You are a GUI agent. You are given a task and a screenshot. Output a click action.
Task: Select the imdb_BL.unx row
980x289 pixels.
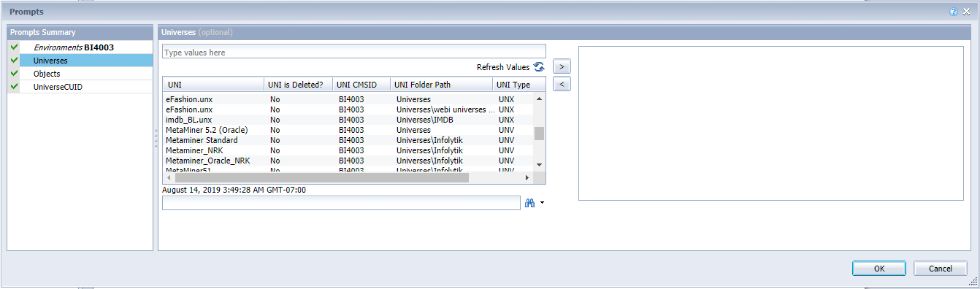click(x=348, y=120)
